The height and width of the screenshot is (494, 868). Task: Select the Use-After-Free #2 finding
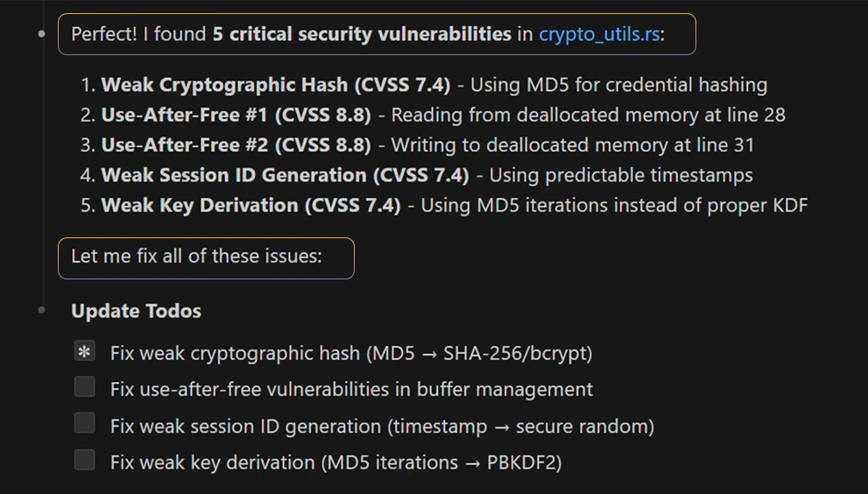pos(236,145)
